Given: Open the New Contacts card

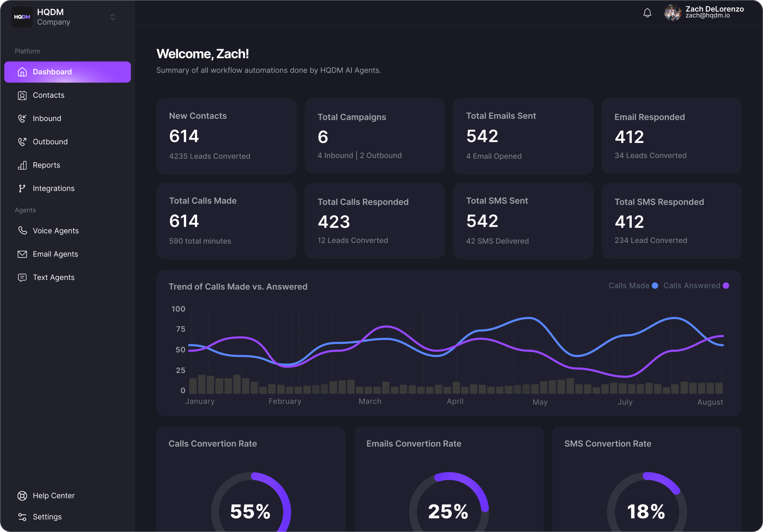Looking at the screenshot, I should pyautogui.click(x=226, y=136).
